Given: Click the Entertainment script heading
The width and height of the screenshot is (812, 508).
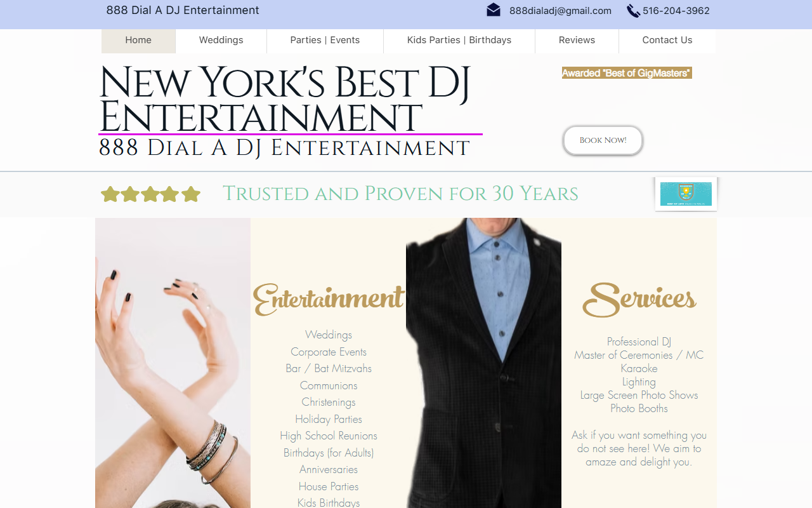Looking at the screenshot, I should tap(328, 299).
